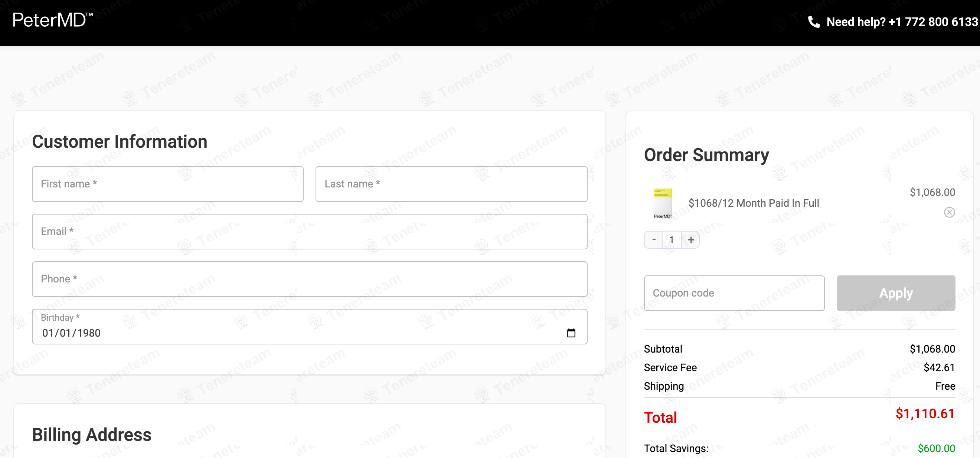Increase quantity with the plus button
The width and height of the screenshot is (980, 458).
pyautogui.click(x=690, y=240)
